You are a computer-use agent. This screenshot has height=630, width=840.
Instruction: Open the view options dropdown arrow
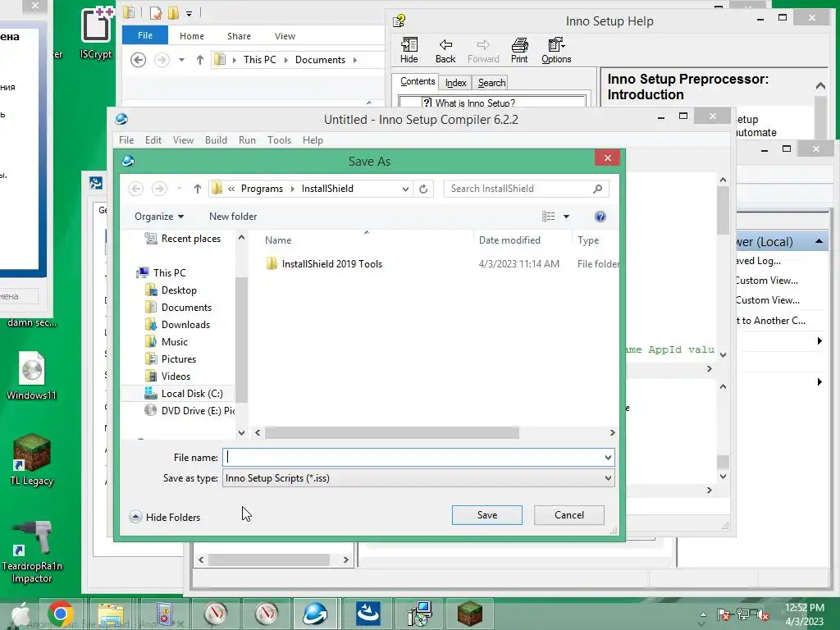pos(566,217)
